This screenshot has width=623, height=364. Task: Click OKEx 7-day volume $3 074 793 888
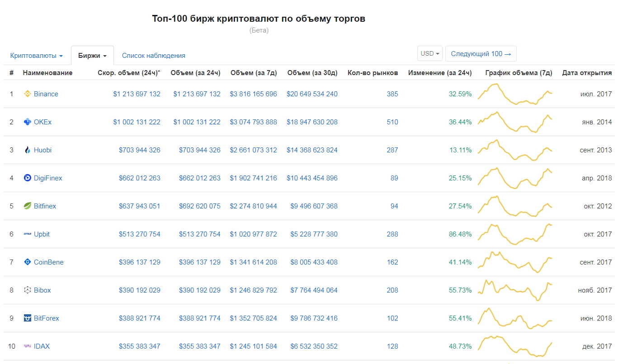click(x=253, y=122)
